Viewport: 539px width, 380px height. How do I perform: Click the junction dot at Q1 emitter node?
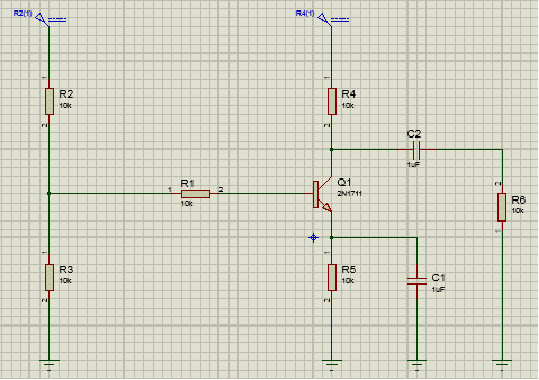coord(332,238)
